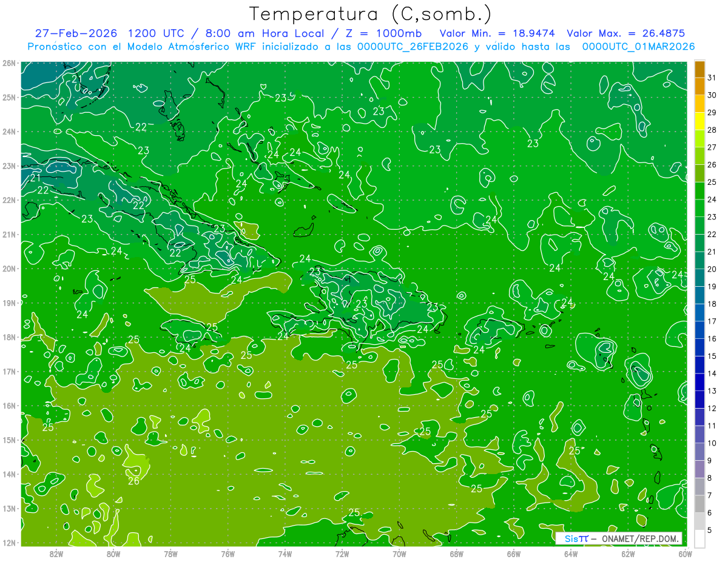This screenshot has width=728, height=562.
Task: Click the "16N" latitude label
Action: tap(8, 406)
